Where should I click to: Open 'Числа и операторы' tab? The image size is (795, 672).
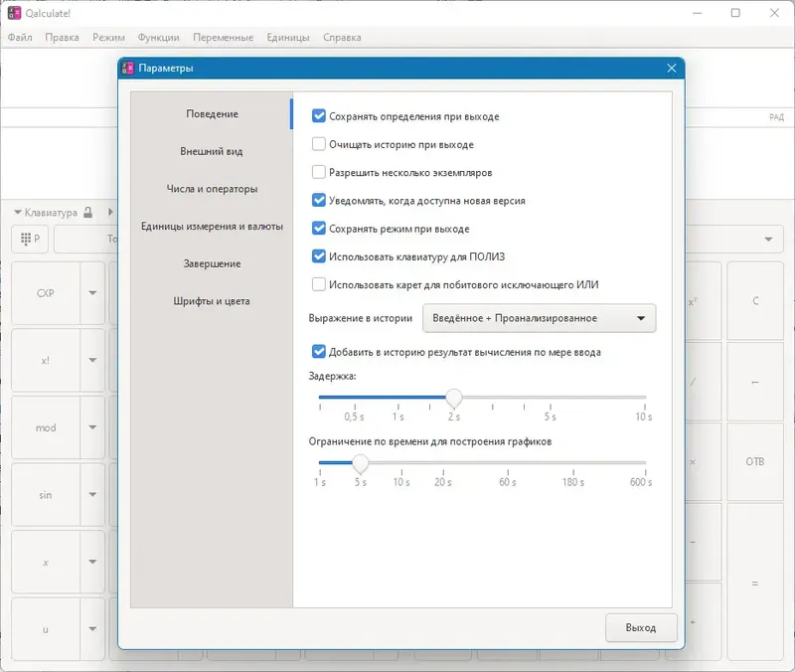click(x=212, y=189)
